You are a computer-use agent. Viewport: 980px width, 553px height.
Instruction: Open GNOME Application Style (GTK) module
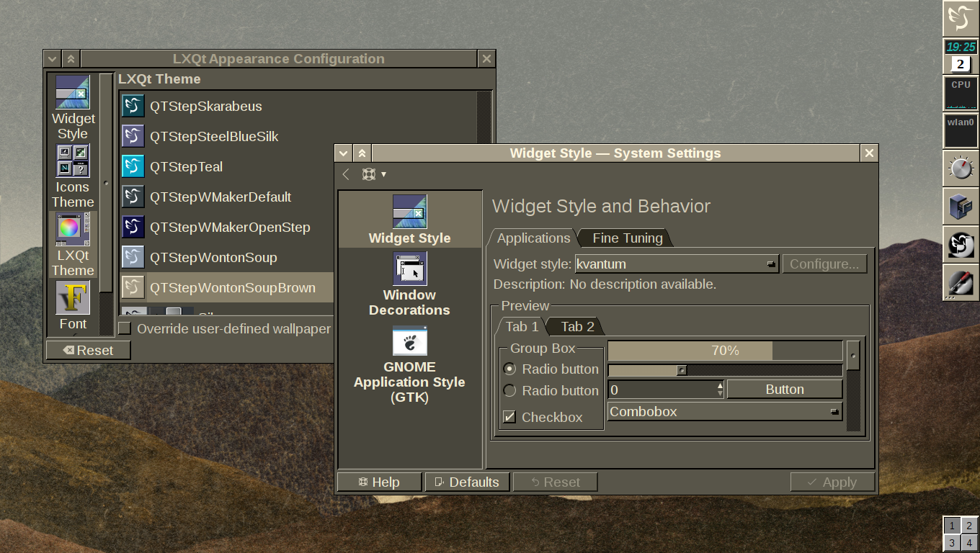click(x=409, y=364)
